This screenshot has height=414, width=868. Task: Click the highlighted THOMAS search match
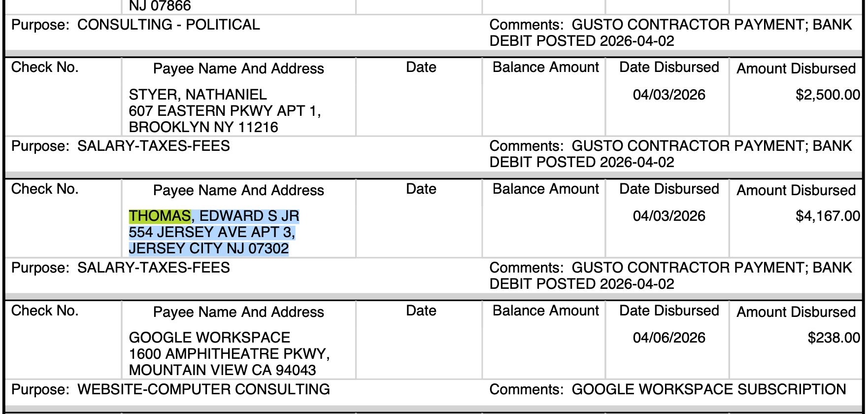[160, 216]
